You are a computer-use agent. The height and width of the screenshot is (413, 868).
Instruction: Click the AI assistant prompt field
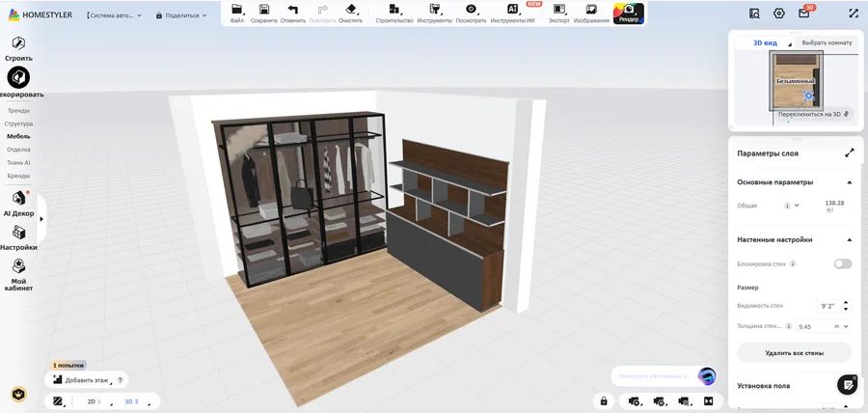(x=654, y=376)
